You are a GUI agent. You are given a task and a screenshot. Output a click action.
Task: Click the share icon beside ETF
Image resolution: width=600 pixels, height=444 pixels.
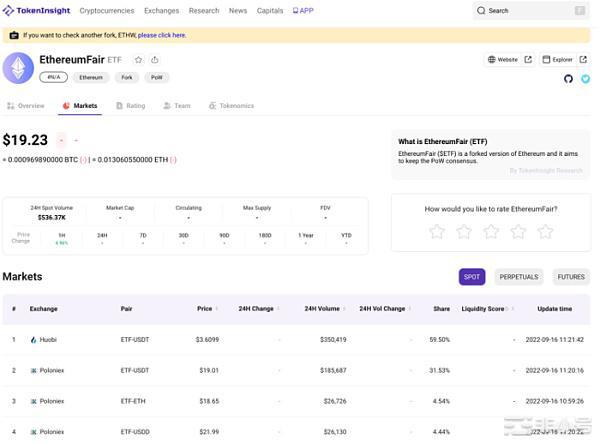click(x=155, y=60)
